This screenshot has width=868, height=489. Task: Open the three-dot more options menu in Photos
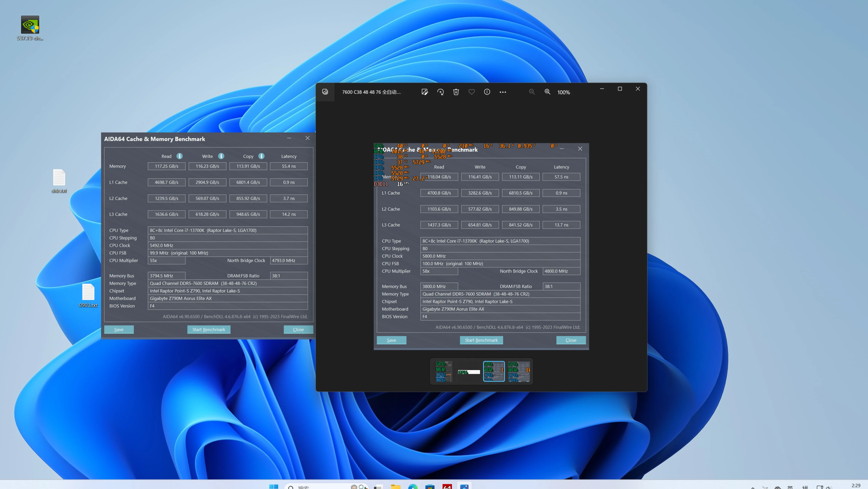pyautogui.click(x=503, y=92)
